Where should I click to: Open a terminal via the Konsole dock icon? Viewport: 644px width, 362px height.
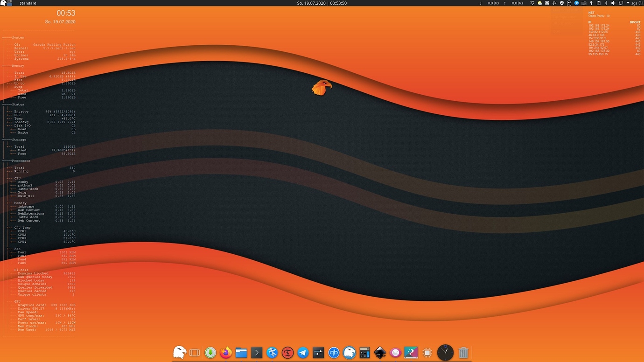pos(256,352)
